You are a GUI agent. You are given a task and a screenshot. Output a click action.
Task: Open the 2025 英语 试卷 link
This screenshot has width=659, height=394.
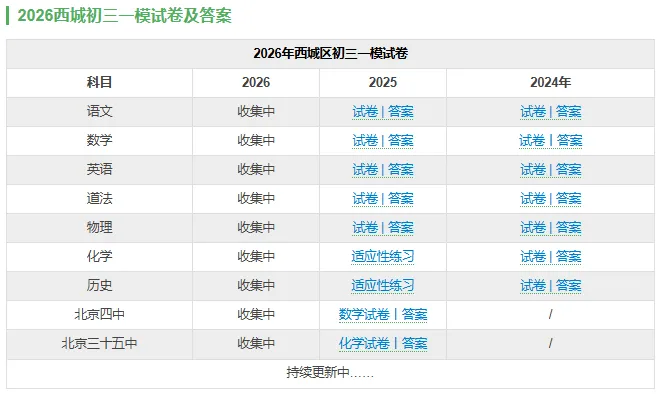pos(365,169)
